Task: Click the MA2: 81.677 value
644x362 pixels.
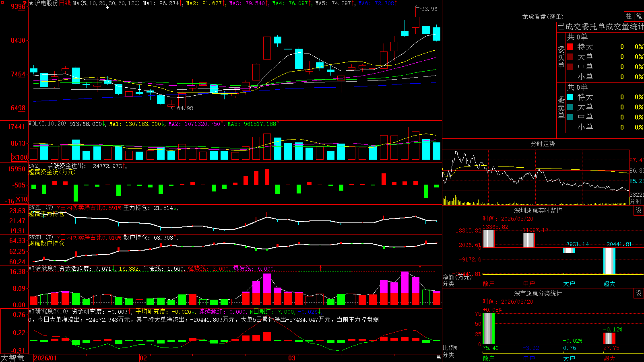Action: pos(204,3)
